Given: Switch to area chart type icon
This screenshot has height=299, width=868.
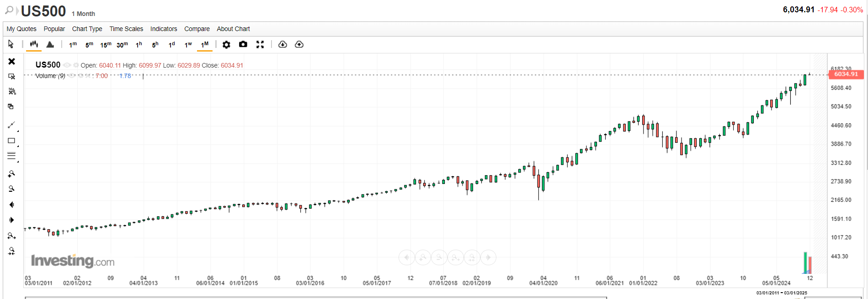Looking at the screenshot, I should [50, 44].
